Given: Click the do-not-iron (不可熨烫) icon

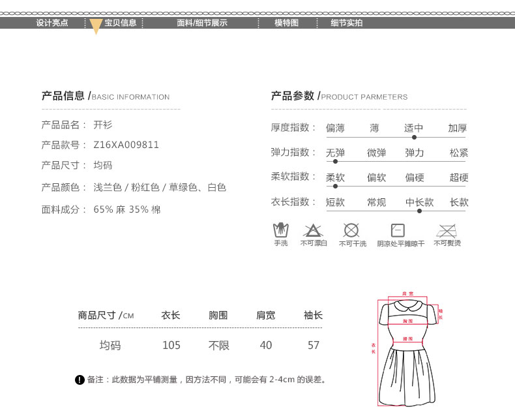Looking at the screenshot, I should (x=447, y=230).
